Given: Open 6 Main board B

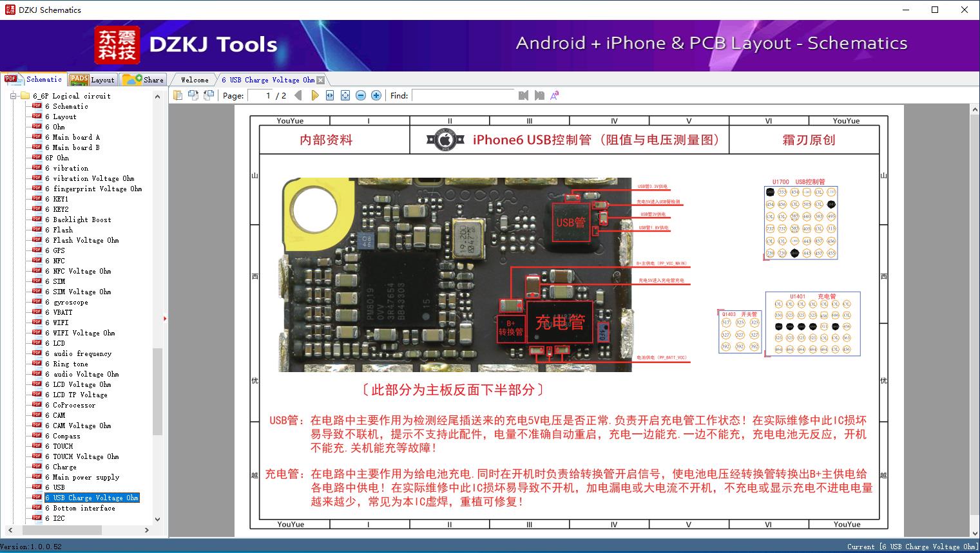Looking at the screenshot, I should click(x=72, y=147).
